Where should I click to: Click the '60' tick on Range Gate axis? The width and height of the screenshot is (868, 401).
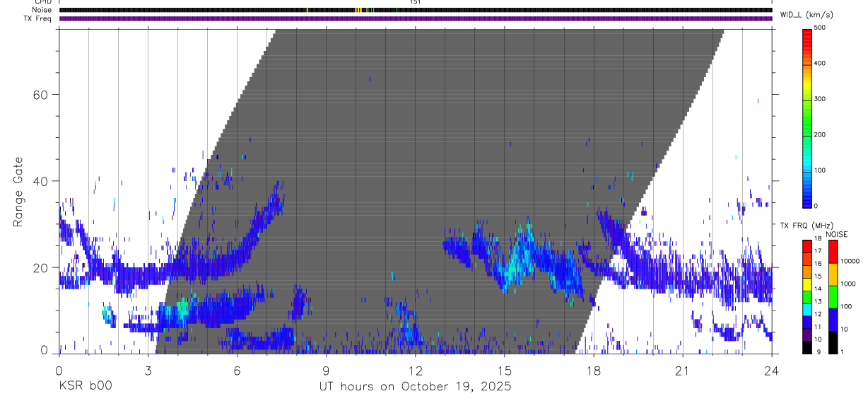tap(42, 94)
